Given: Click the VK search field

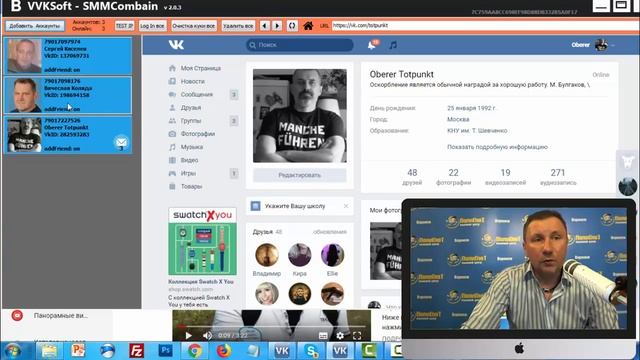Looking at the screenshot, I should click(x=300, y=45).
